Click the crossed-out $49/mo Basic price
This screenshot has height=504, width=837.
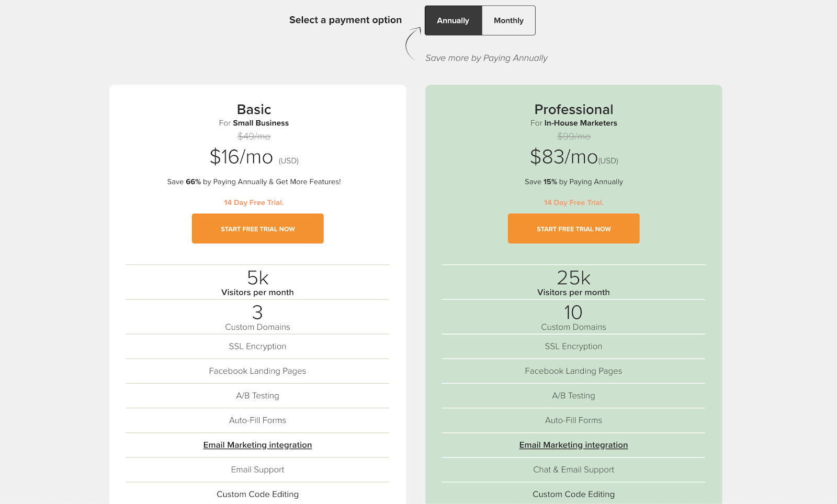pos(254,136)
